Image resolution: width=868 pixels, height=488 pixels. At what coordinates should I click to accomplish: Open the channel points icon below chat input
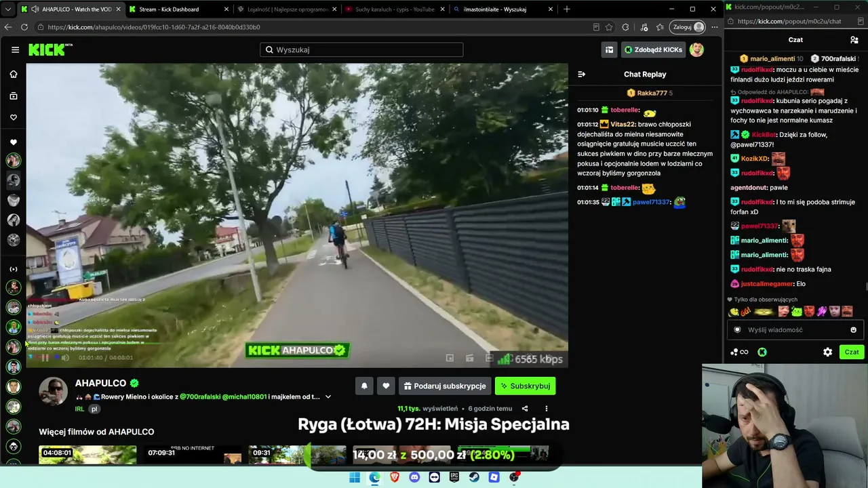click(x=739, y=352)
